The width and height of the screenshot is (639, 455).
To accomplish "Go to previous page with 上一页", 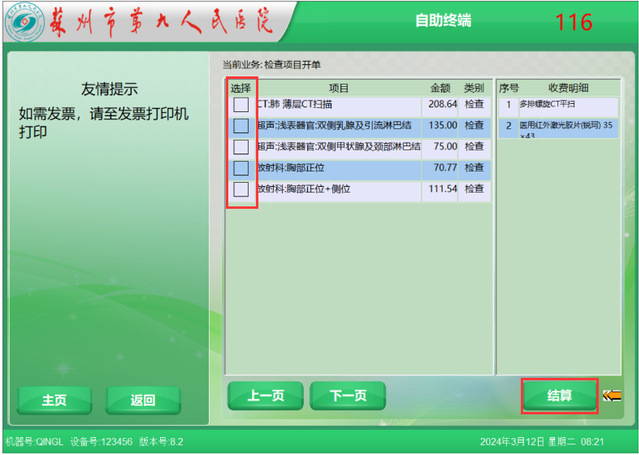I will pos(265,396).
